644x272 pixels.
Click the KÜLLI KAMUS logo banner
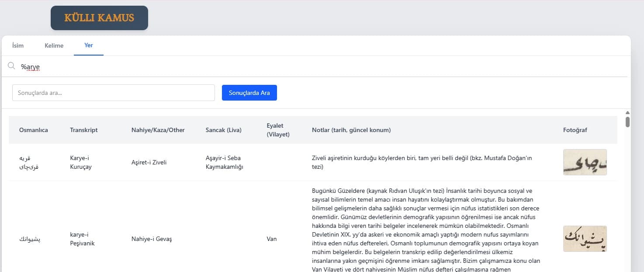coord(99,18)
